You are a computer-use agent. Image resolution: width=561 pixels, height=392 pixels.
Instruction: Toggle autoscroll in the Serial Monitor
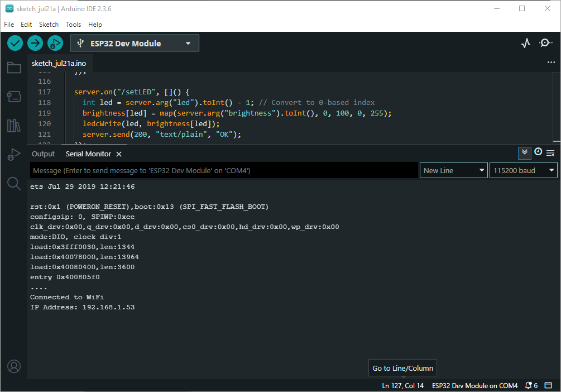pos(525,153)
